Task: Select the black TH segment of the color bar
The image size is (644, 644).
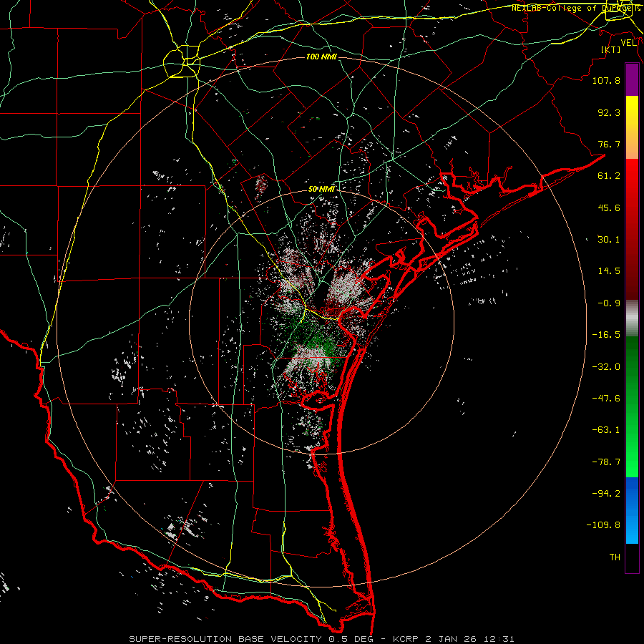Action: click(x=632, y=558)
